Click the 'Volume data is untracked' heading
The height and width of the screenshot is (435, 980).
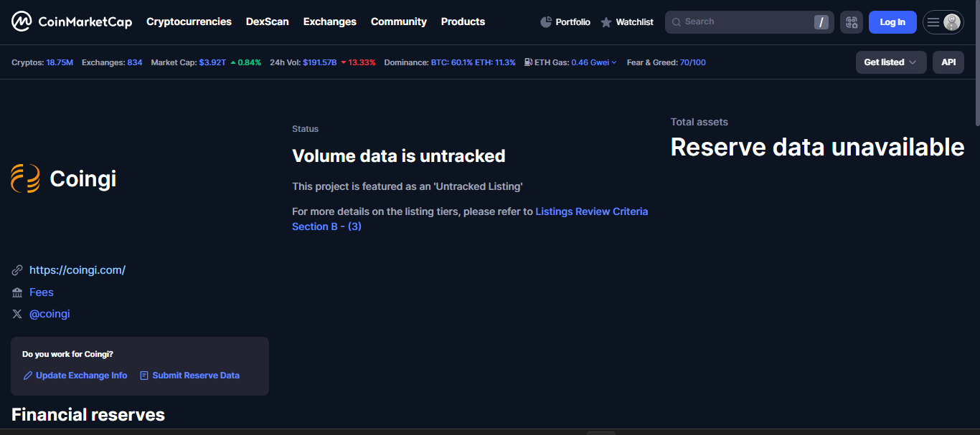(399, 156)
